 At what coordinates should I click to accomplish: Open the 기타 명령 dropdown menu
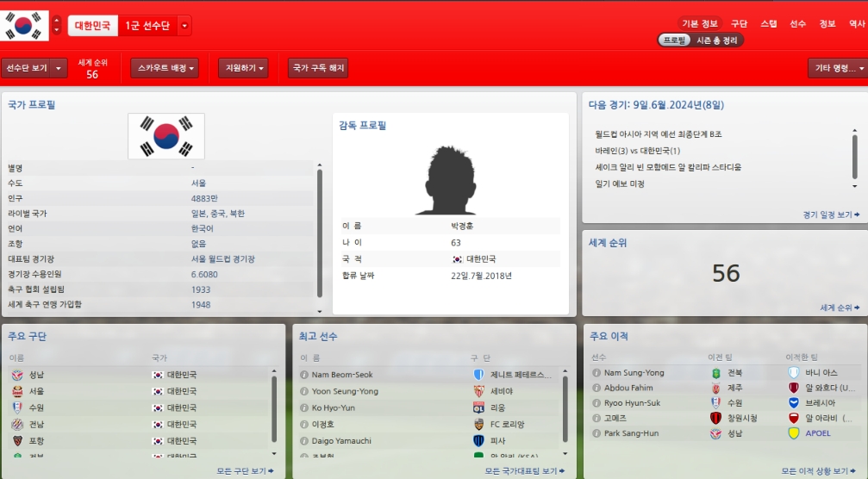pos(839,68)
